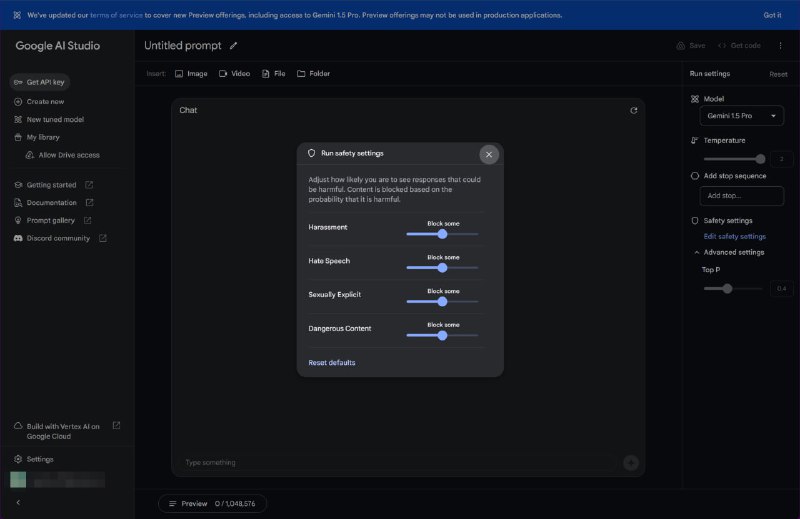Click external link icon beside Vertex AI
Viewport: 800px width, 519px height.
116,426
